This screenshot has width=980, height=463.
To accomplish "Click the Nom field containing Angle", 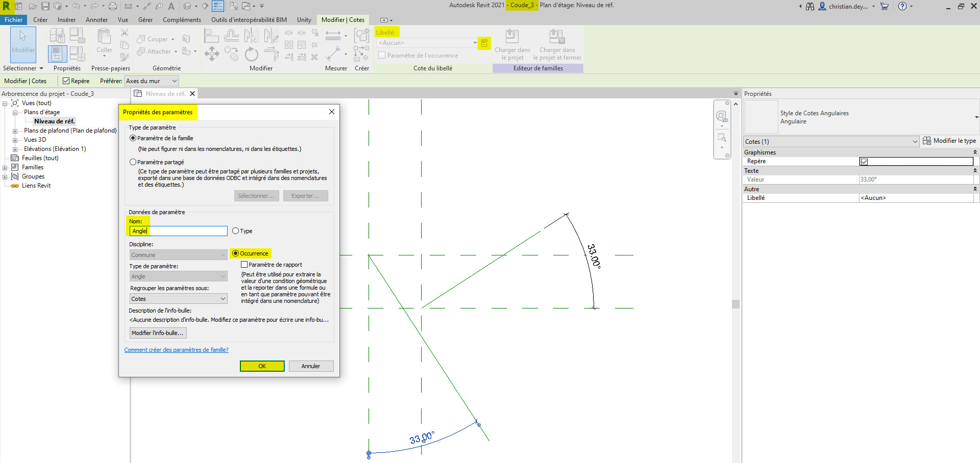I will pyautogui.click(x=178, y=230).
